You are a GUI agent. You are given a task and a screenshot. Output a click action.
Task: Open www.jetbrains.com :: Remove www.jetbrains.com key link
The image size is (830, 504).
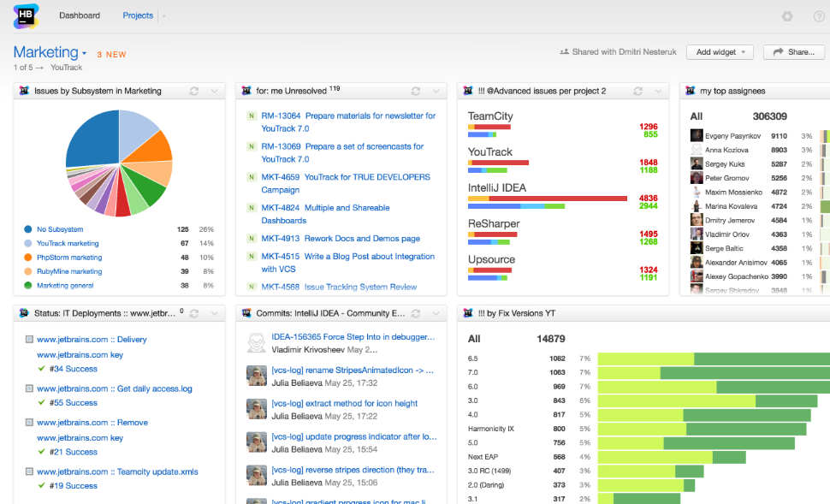(92, 430)
